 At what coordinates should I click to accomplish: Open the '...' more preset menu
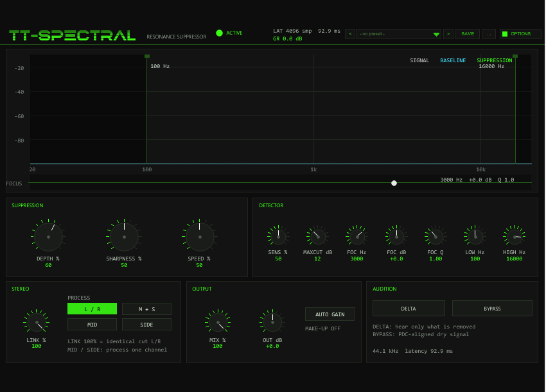[x=489, y=34]
